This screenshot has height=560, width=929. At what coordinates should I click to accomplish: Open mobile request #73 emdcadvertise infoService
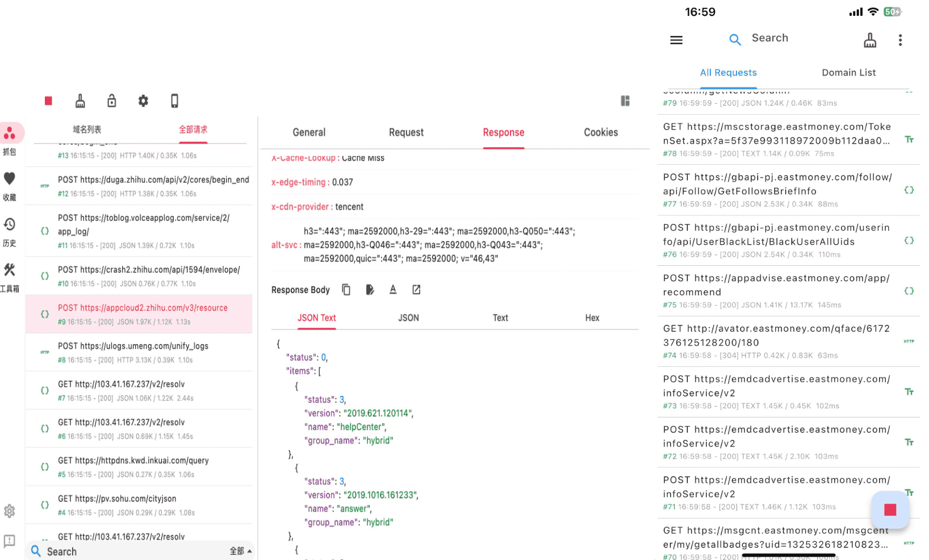788,392
